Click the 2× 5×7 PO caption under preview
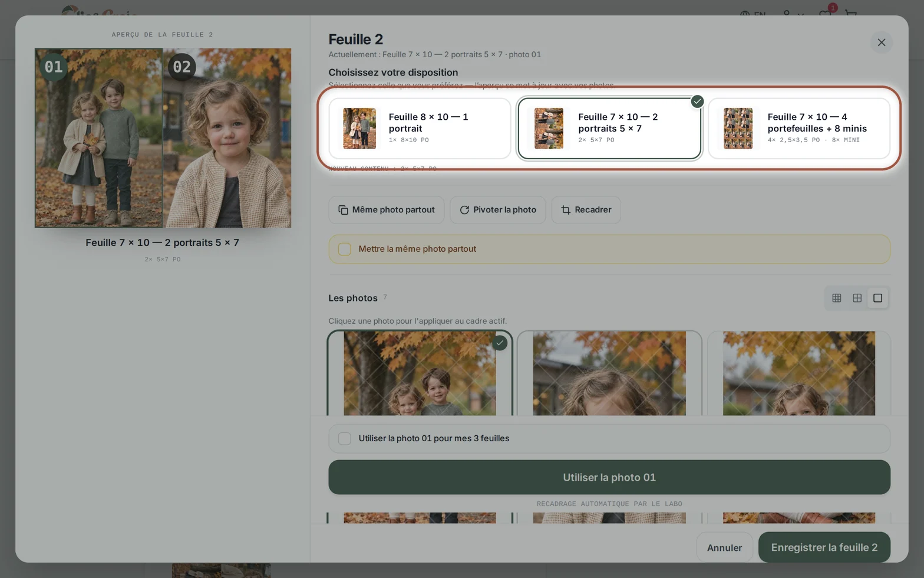This screenshot has width=924, height=578. (163, 259)
